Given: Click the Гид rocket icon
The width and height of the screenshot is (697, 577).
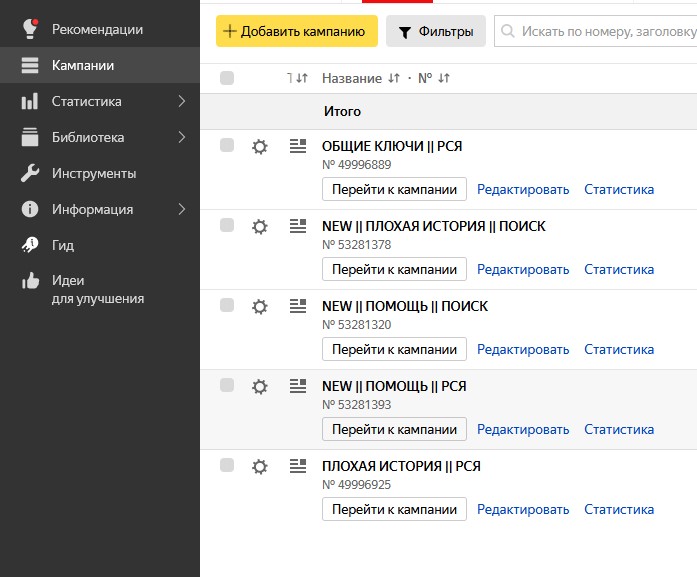Looking at the screenshot, I should [30, 245].
